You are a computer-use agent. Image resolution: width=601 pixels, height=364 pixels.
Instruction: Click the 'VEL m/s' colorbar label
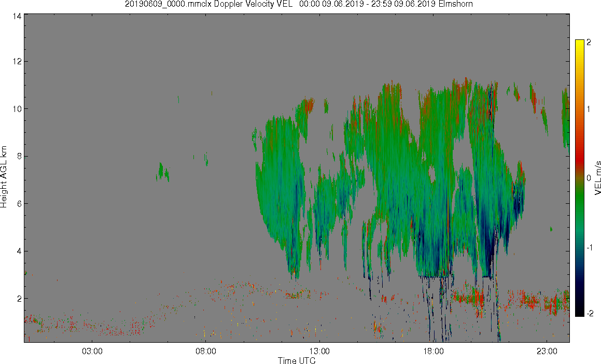pyautogui.click(x=597, y=178)
